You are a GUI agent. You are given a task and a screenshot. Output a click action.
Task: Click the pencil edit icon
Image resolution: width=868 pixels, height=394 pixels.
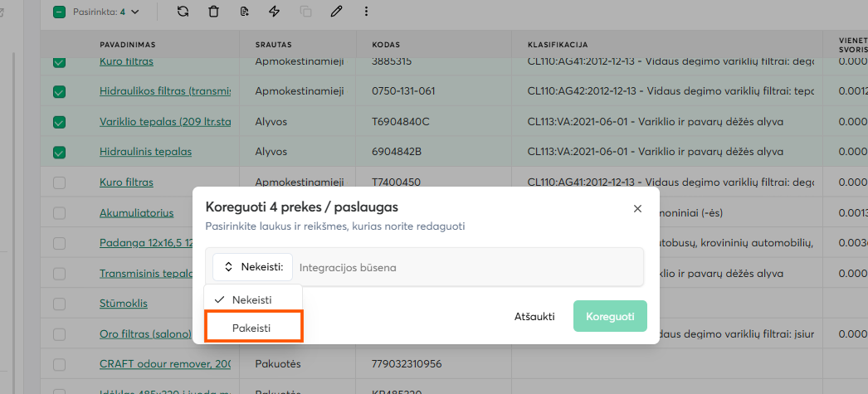point(336,12)
